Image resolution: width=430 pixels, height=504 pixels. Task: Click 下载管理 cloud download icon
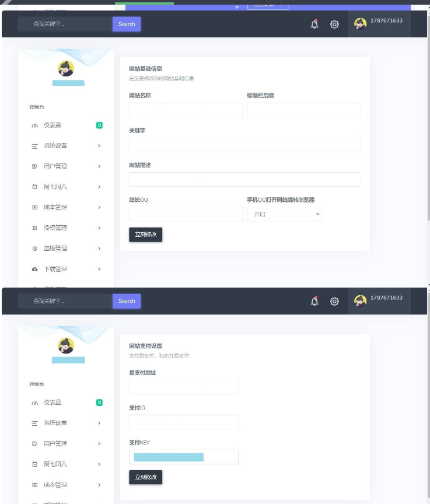click(x=34, y=269)
